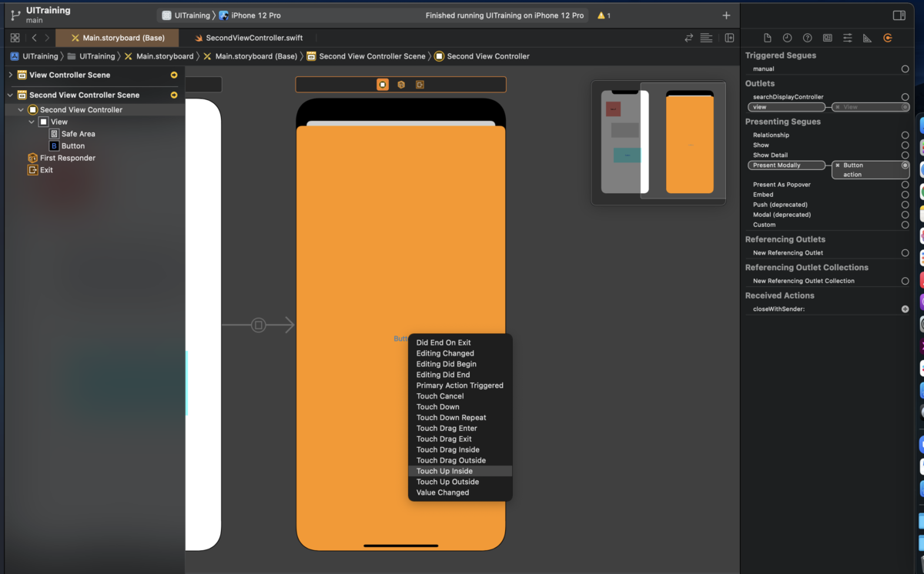
Task: Click the New Referencing Outlet Collection circle
Action: point(905,282)
